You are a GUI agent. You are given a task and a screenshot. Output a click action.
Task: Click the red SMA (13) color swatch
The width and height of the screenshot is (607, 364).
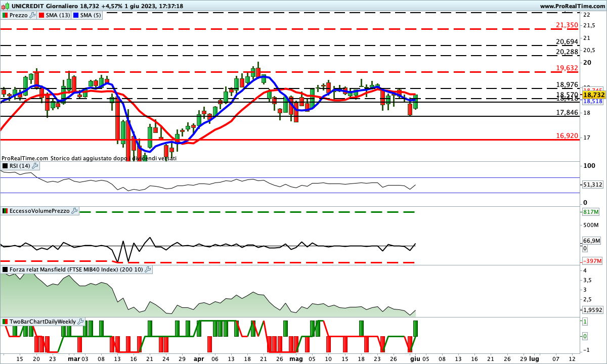tap(41, 15)
